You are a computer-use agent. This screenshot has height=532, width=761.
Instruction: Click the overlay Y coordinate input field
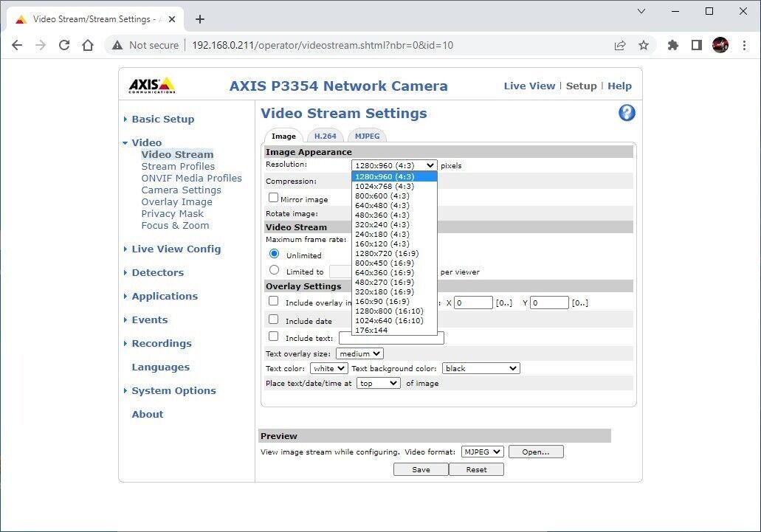coord(549,303)
